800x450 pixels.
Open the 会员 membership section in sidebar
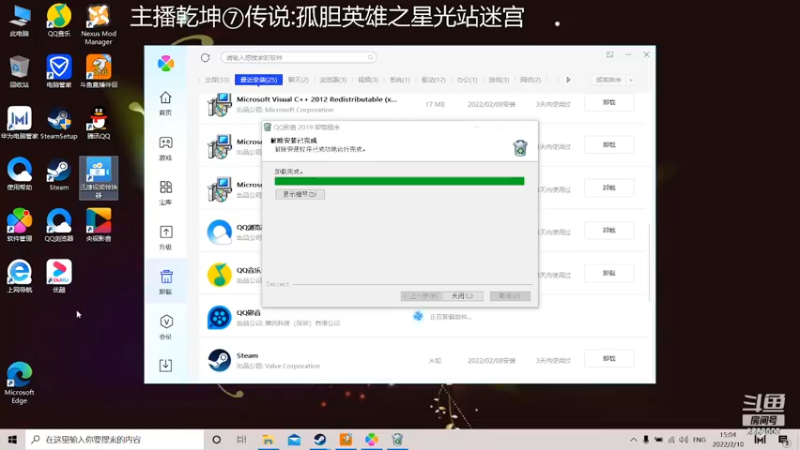pos(165,327)
